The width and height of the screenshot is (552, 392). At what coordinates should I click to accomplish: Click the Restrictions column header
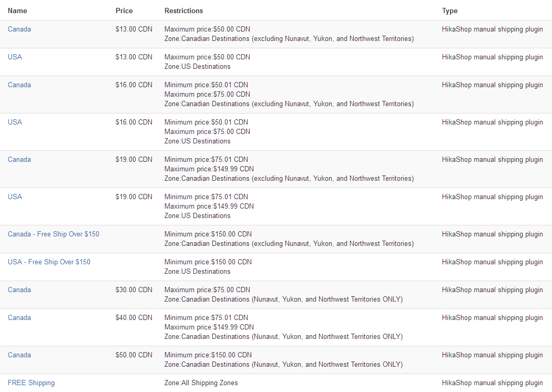183,11
